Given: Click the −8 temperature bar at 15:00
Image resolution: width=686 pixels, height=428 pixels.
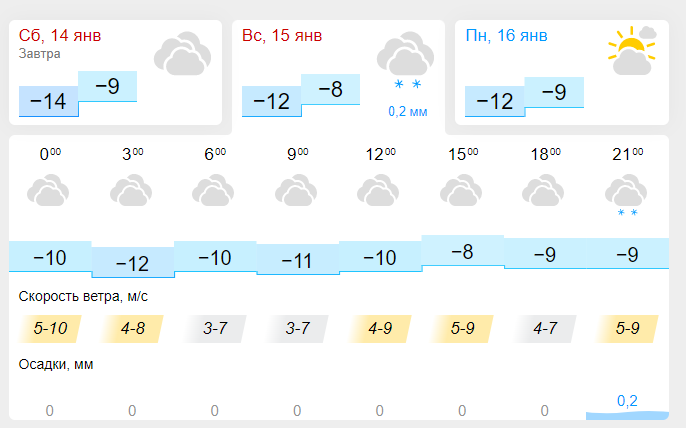Looking at the screenshot, I should point(462,252).
